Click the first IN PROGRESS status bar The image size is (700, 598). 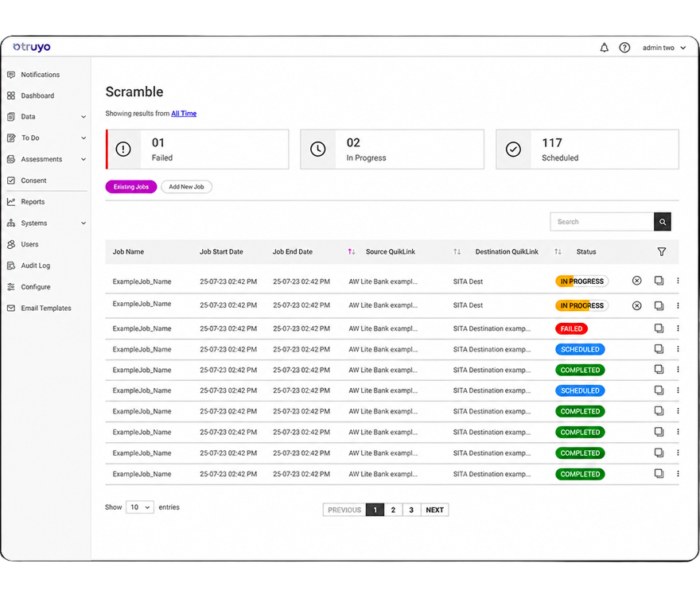tap(581, 282)
